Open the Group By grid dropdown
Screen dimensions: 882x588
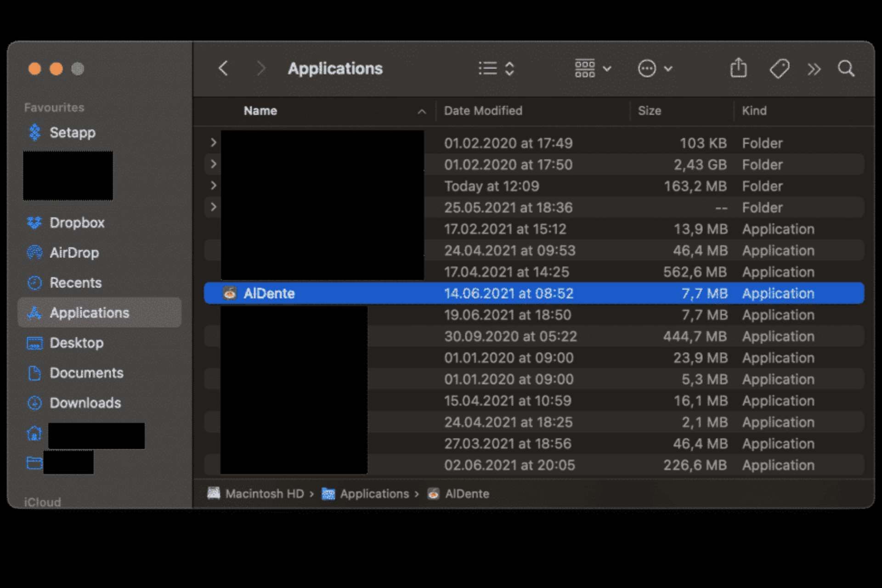592,69
